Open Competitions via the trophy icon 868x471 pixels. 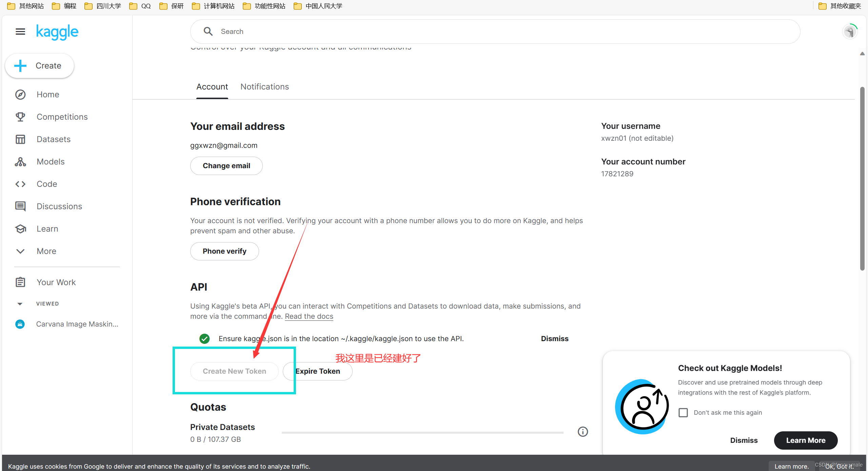click(20, 117)
